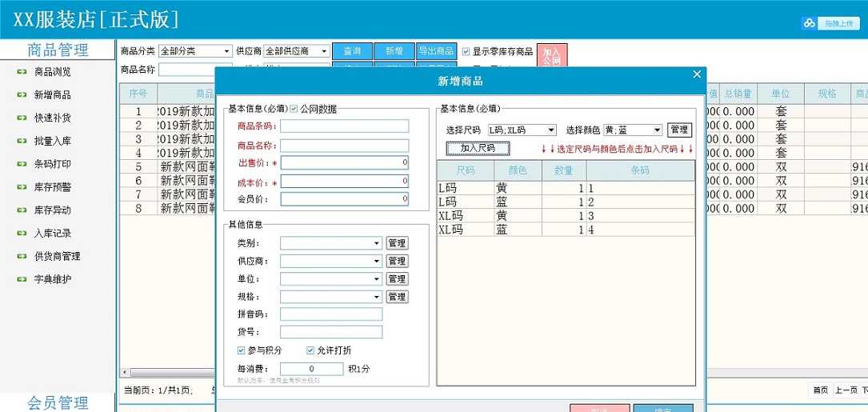
Task: Click 管理 next to 单位
Action: point(397,279)
